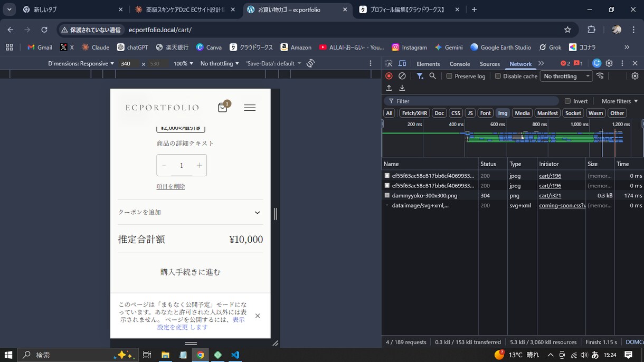Open Visual Studio Code from the taskbar
The image size is (644, 362).
(x=235, y=355)
